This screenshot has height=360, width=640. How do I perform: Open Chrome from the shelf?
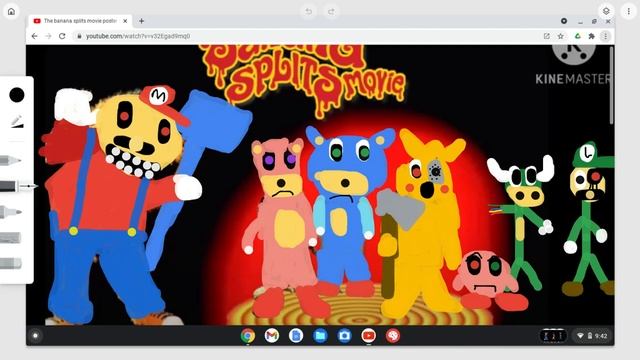click(x=247, y=336)
